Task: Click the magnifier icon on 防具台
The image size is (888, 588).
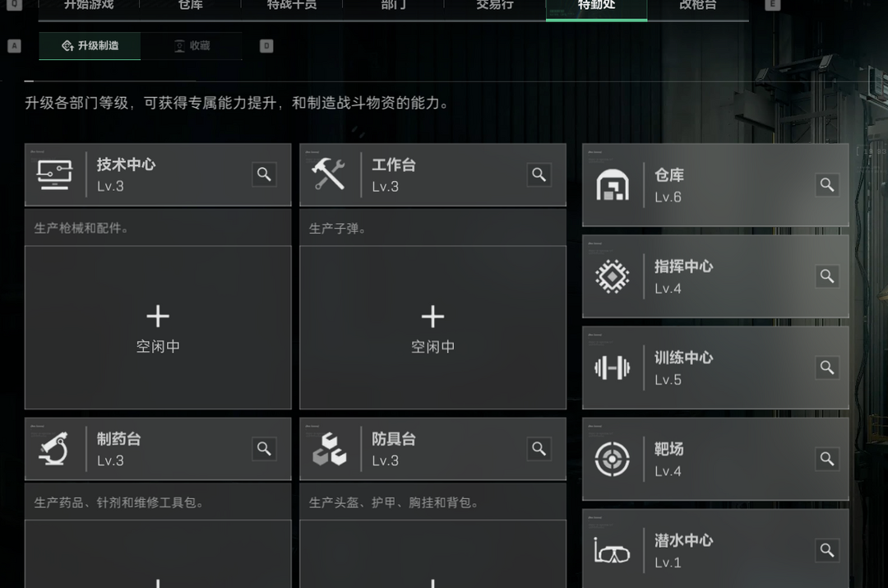Action: [x=539, y=448]
